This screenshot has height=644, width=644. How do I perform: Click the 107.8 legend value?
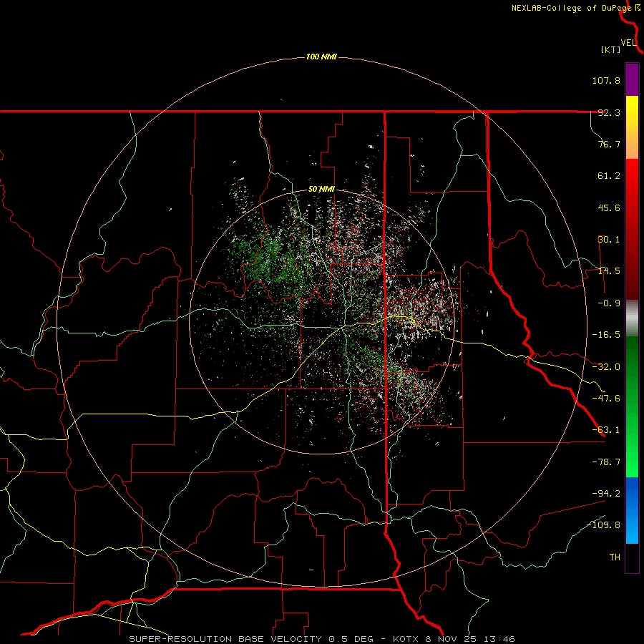click(606, 80)
